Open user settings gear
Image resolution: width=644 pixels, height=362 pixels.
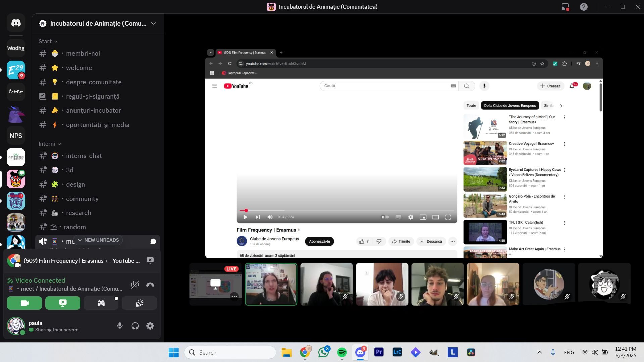[x=150, y=326]
